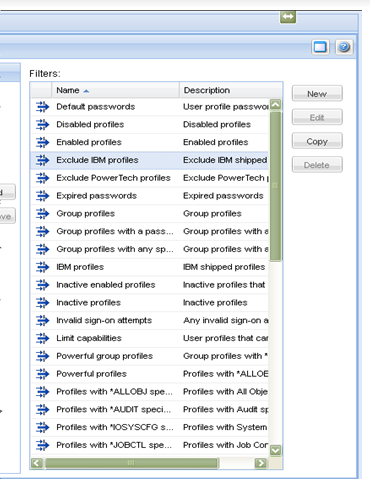Select the Limit capabilities filter name
The height and width of the screenshot is (479, 370).
(x=89, y=338)
